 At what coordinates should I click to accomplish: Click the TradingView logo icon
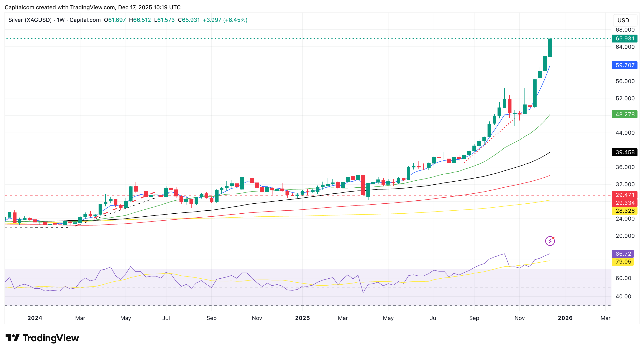point(12,338)
